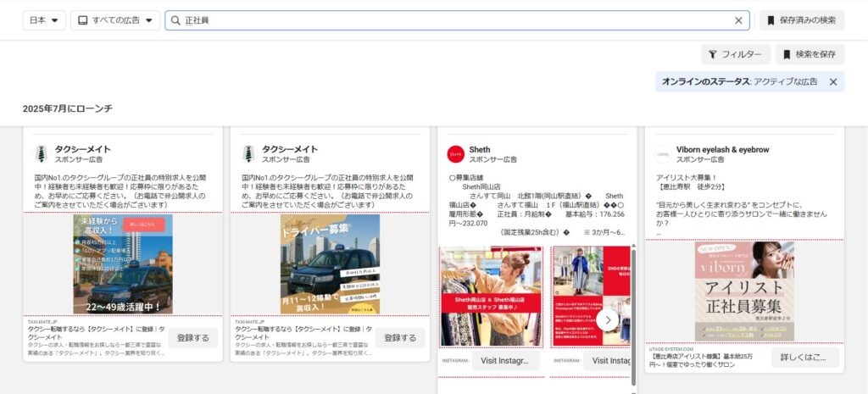Click the monitor icon in すべての広告 dropdown
Screen dimensions: 868x394
[x=82, y=20]
